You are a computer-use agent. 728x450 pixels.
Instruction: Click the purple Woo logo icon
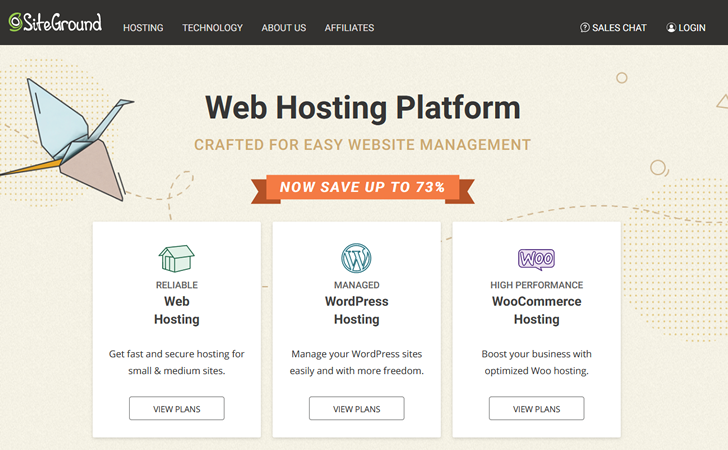point(536,259)
